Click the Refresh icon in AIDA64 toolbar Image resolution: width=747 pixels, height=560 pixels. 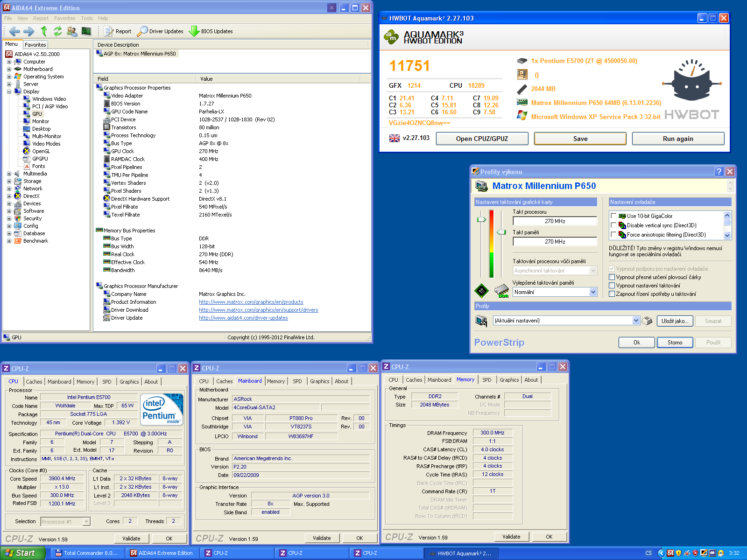tap(58, 31)
